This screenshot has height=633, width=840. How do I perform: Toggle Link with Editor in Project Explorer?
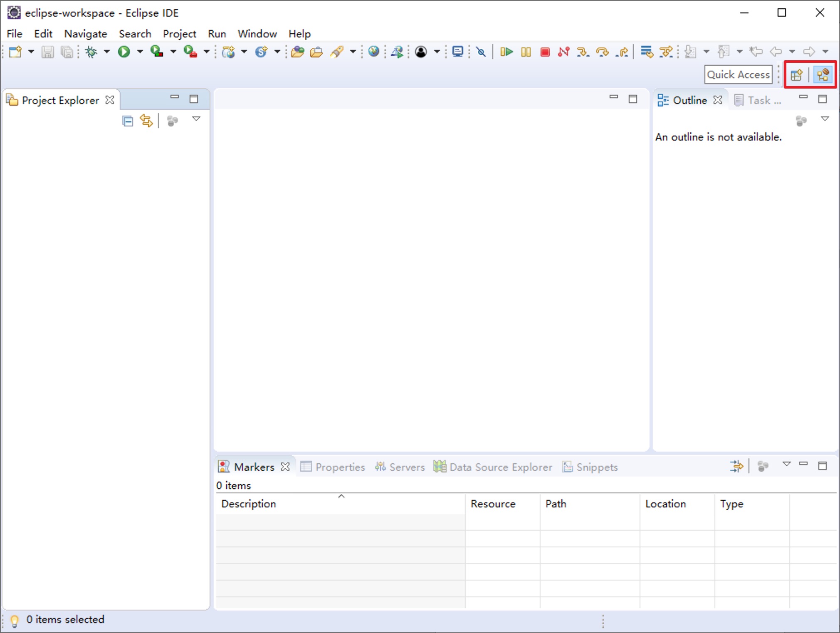(146, 121)
